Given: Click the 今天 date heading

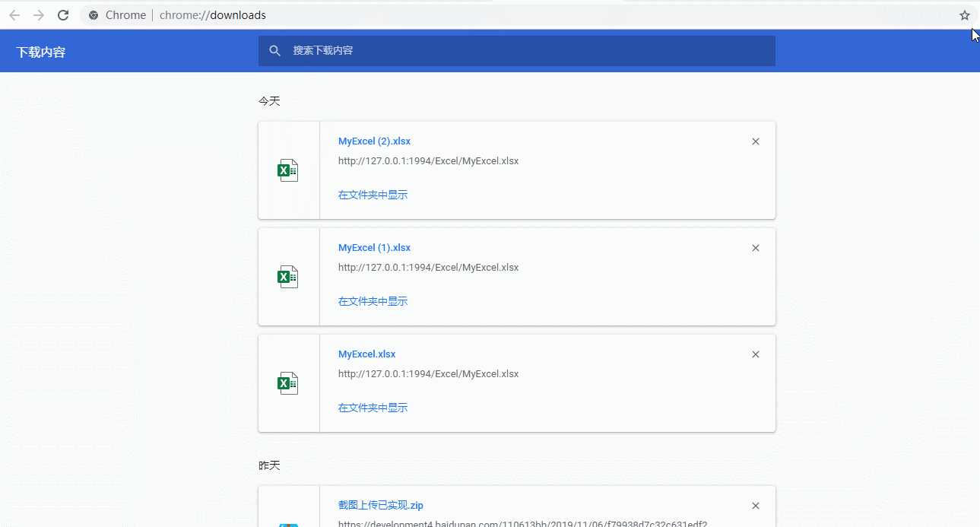Looking at the screenshot, I should pos(269,100).
